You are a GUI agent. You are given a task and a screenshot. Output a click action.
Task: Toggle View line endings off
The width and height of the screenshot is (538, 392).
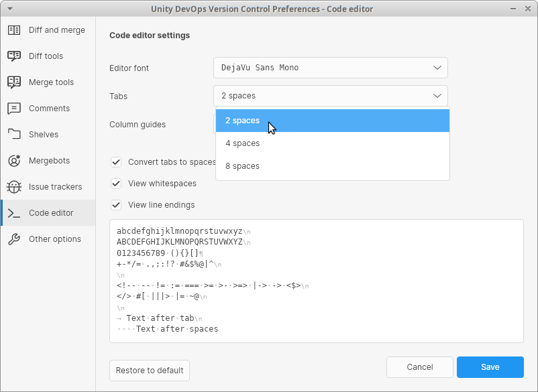tap(116, 205)
